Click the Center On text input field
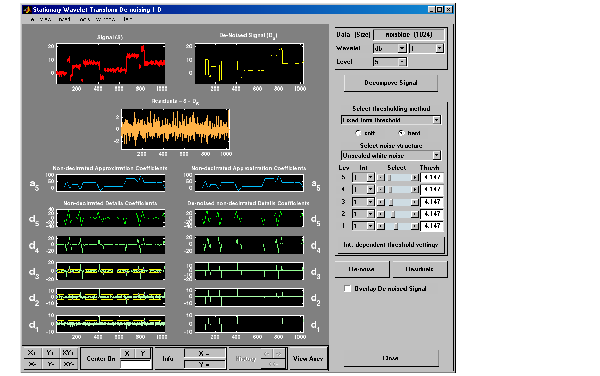Viewport: 600px width, 376px height. pos(135,365)
